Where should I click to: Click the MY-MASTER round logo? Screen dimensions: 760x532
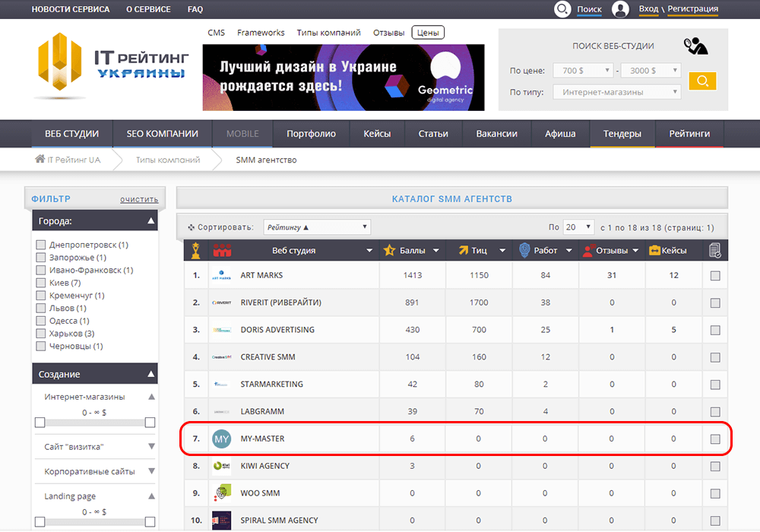point(221,439)
